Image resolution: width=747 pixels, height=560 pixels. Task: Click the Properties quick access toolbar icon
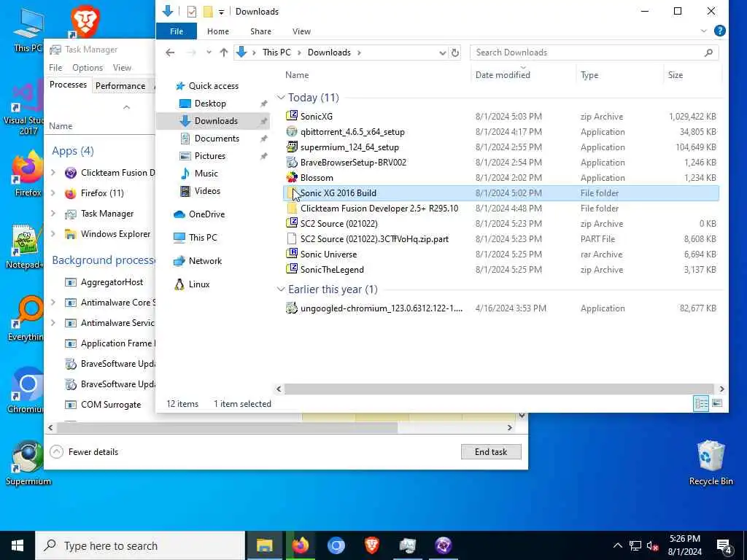click(192, 12)
